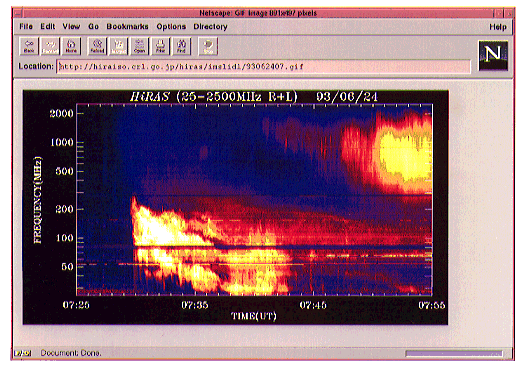Open the Options menu
This screenshot has width=520, height=369.
tap(171, 26)
